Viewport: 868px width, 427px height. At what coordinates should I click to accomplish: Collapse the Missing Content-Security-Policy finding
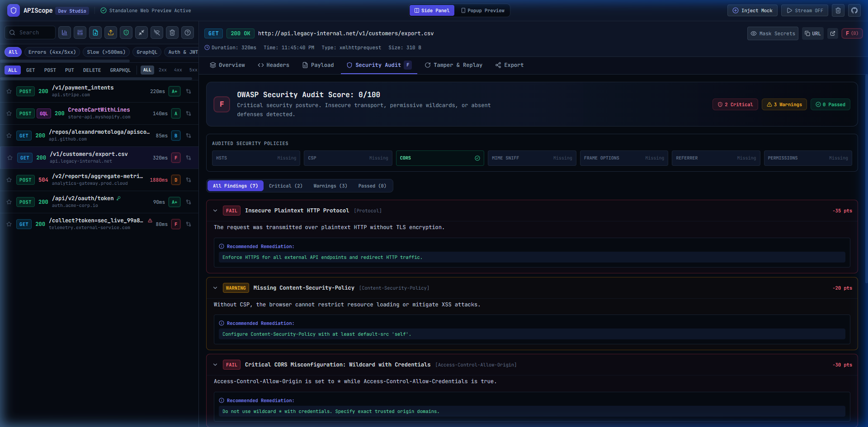(x=215, y=288)
